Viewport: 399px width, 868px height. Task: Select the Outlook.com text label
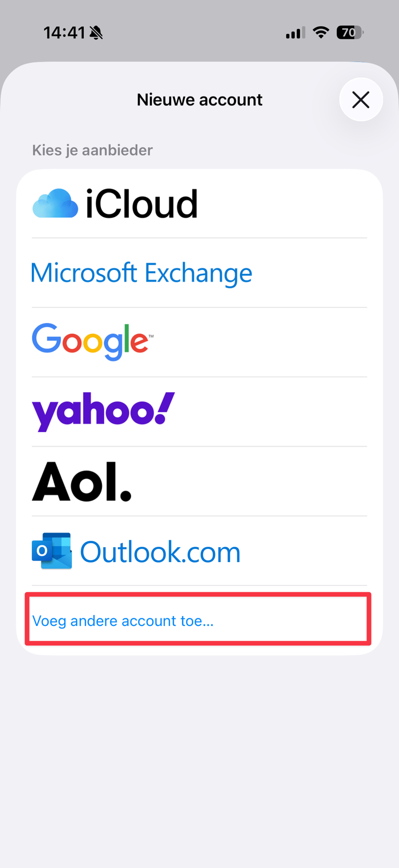pos(160,552)
